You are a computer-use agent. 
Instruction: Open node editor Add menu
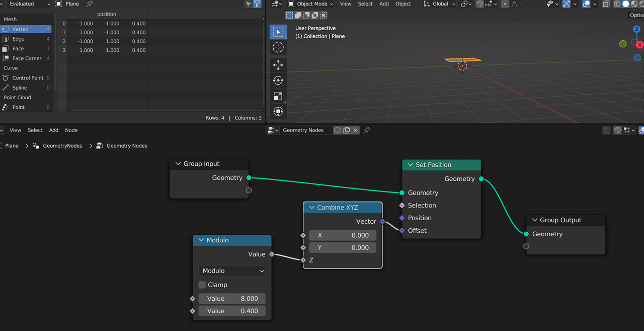54,130
